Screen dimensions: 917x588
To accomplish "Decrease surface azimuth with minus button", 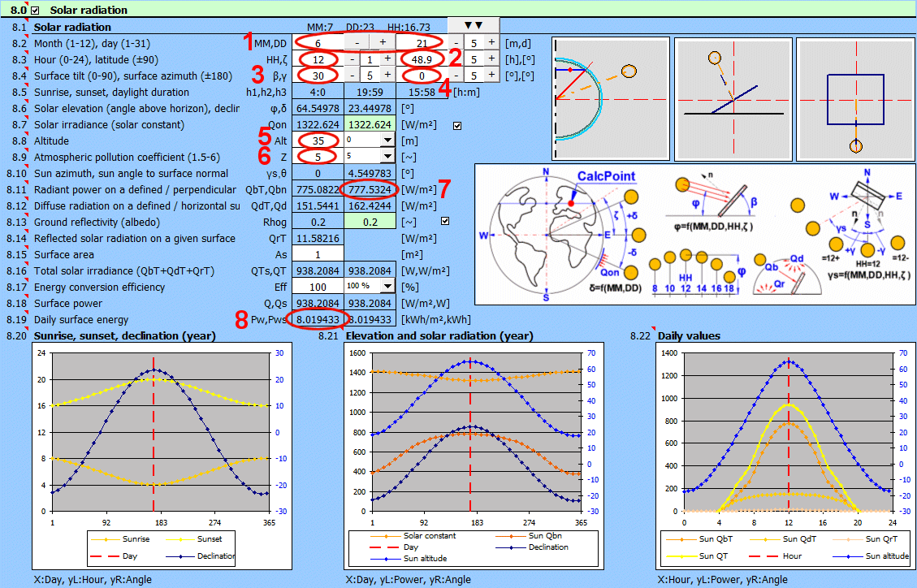I will 456,76.
